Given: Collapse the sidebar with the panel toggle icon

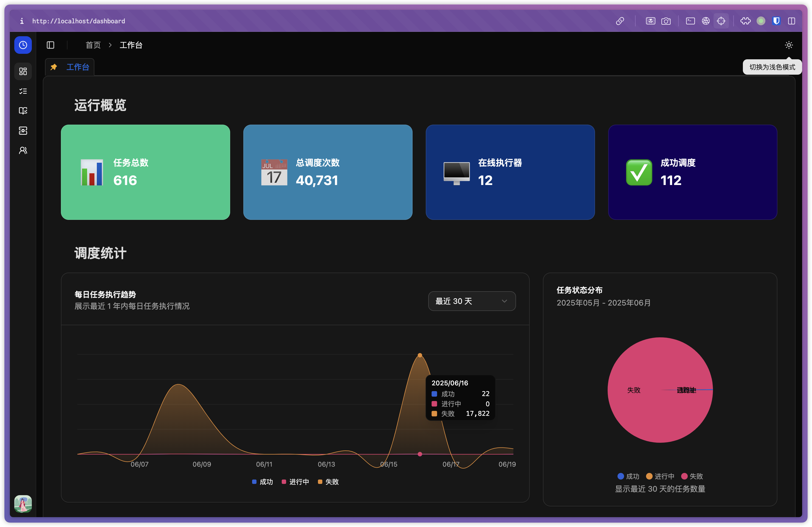Looking at the screenshot, I should click(50, 45).
